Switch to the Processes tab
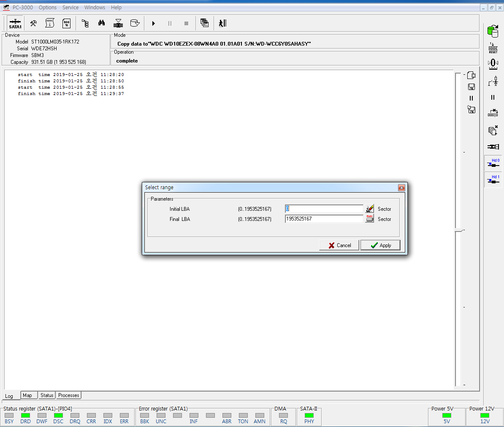Viewport: 504px width, 427px height. pos(69,395)
